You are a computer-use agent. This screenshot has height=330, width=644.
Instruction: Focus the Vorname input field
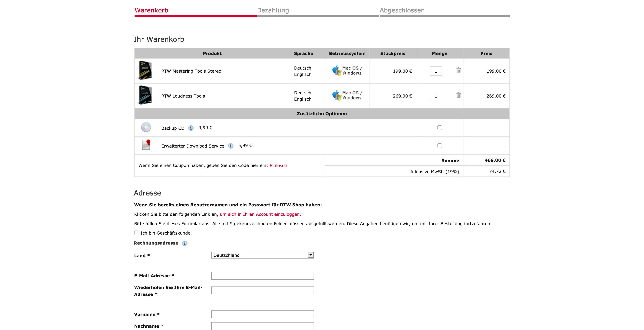coord(262,314)
